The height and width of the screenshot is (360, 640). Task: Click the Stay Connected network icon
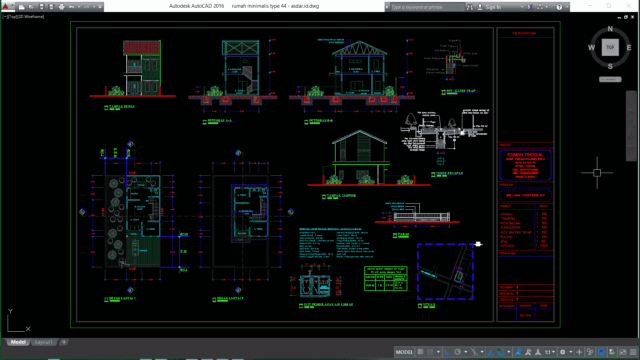[540, 7]
